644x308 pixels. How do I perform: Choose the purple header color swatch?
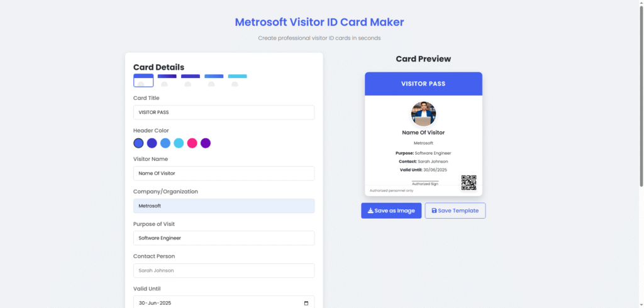[206, 143]
